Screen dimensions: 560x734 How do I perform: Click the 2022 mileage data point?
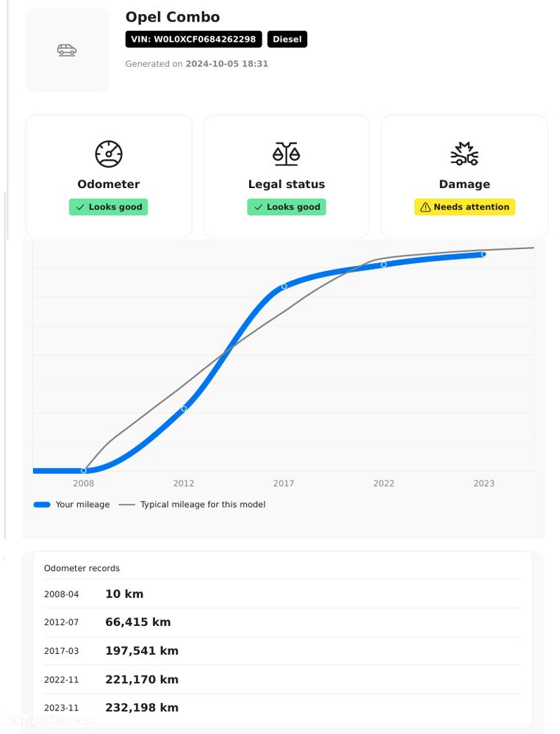click(384, 265)
